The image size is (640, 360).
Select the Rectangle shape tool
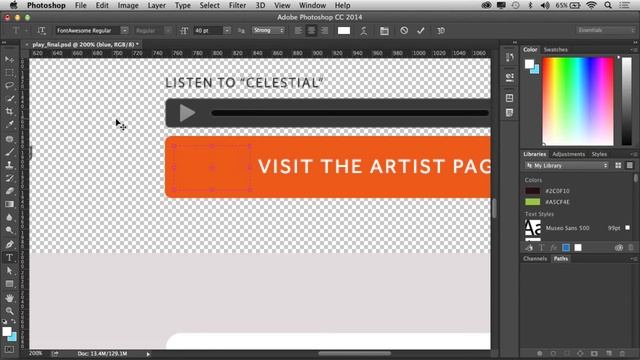point(9,284)
